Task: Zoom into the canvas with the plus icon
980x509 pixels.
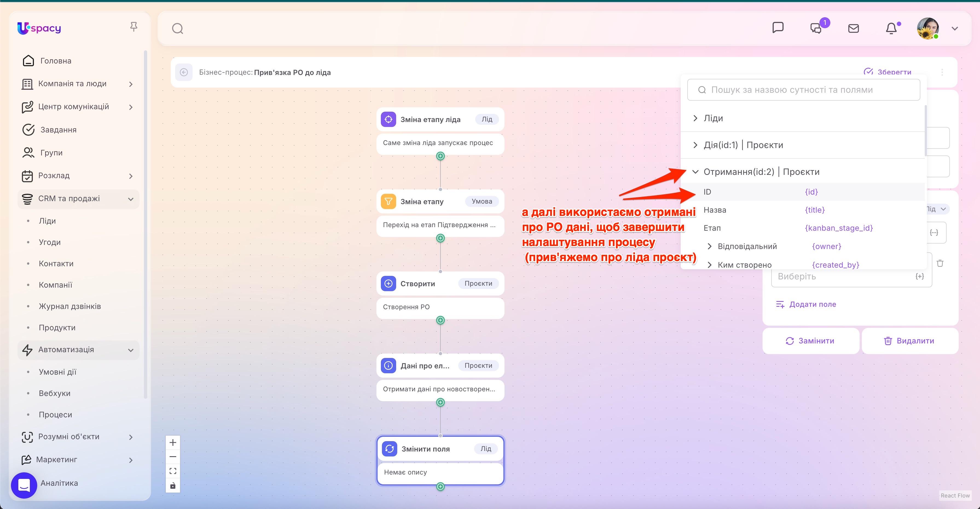Action: (173, 442)
